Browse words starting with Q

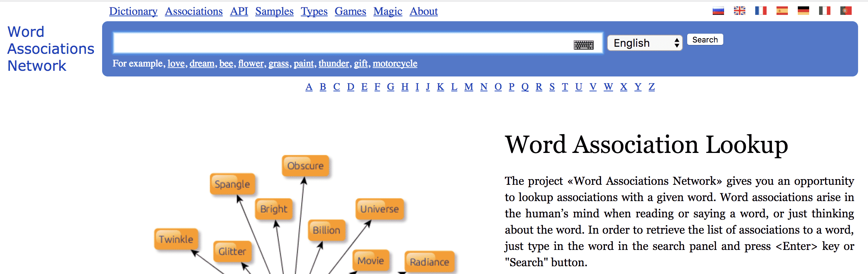click(x=525, y=87)
